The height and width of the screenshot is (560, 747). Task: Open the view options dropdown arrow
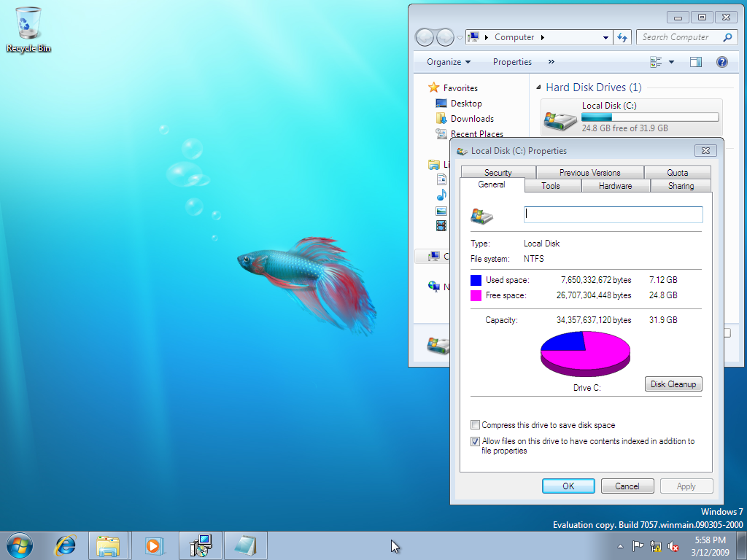(x=671, y=62)
